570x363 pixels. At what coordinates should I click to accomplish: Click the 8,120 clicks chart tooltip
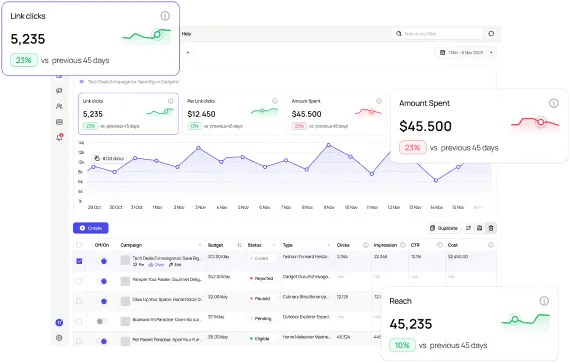[109, 158]
